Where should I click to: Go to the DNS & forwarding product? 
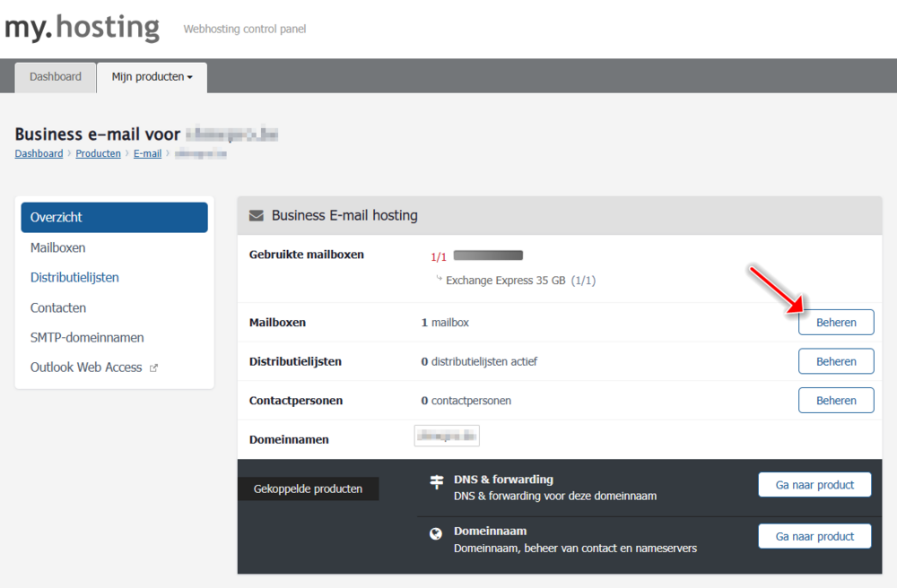814,485
